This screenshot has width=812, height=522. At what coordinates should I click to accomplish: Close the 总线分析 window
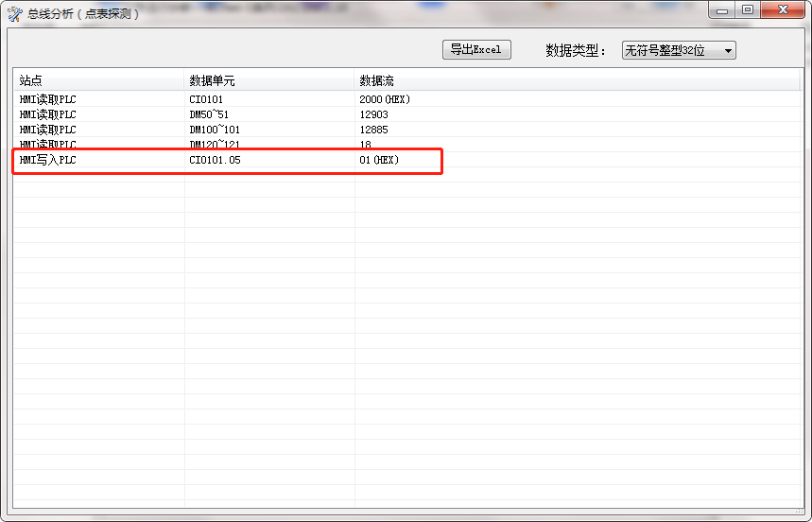click(782, 10)
